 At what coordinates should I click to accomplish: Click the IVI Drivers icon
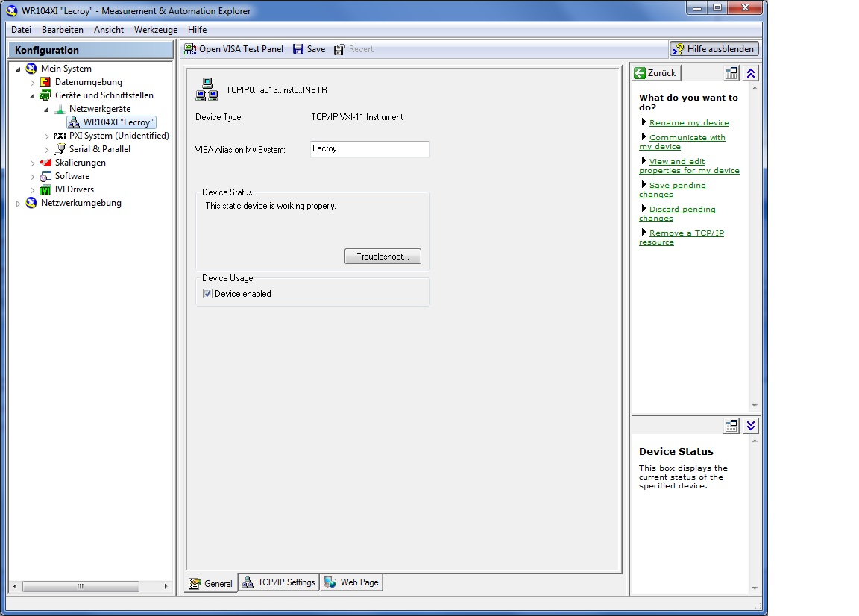(x=45, y=189)
